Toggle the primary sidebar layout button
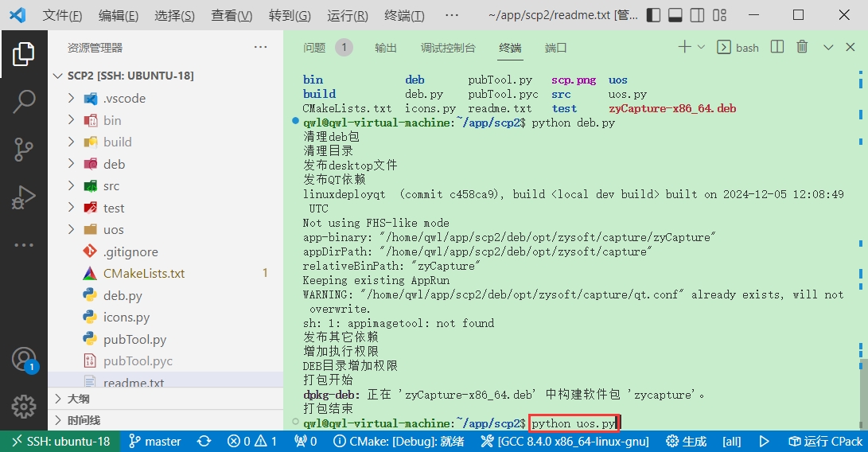This screenshot has width=868, height=452. [654, 16]
